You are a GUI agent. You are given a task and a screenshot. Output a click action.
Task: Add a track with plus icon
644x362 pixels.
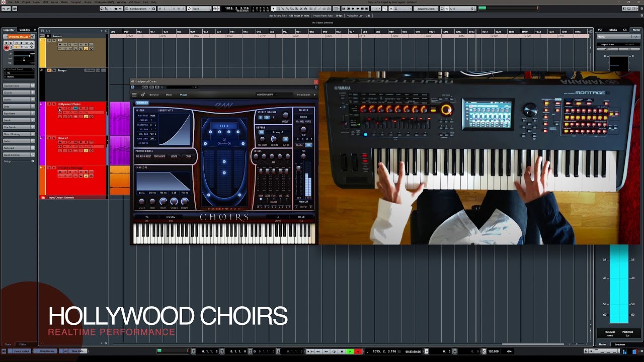click(101, 31)
